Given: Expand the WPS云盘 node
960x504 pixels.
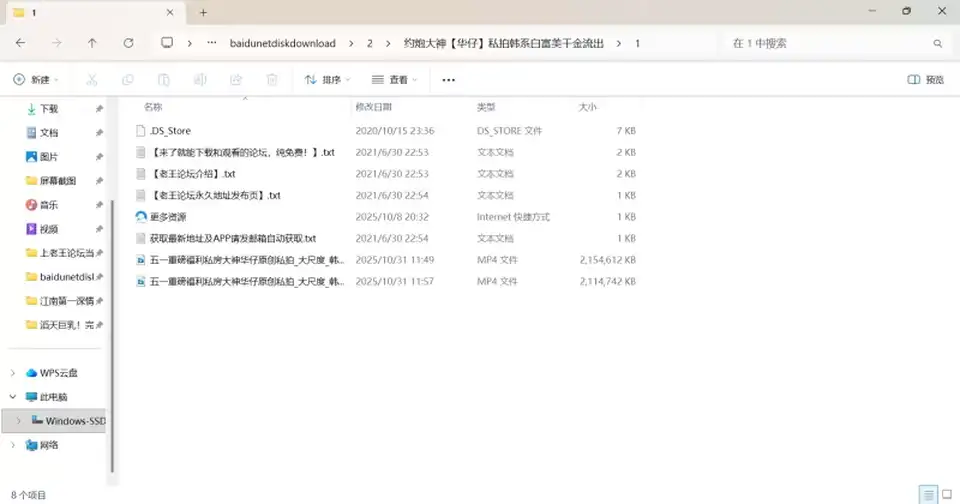Looking at the screenshot, I should click(x=13, y=373).
